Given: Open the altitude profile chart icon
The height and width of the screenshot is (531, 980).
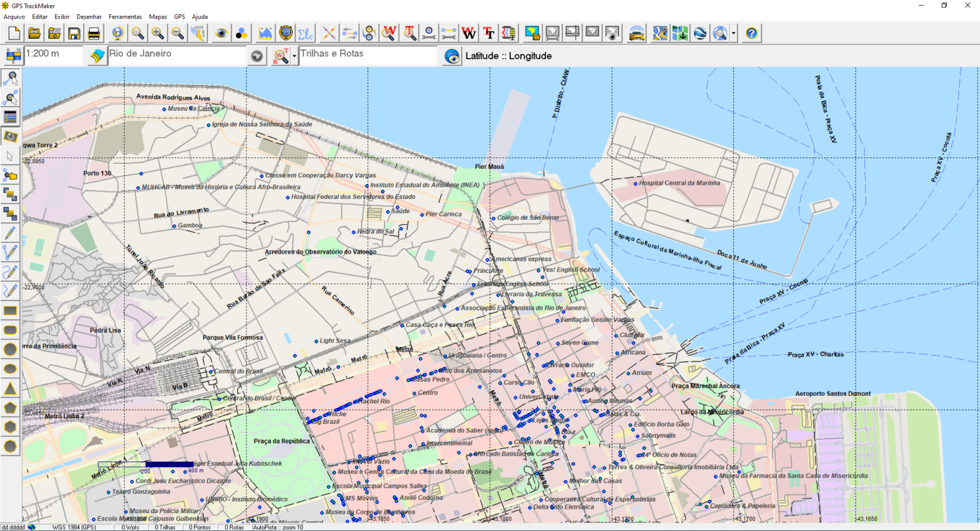Looking at the screenshot, I should [265, 33].
